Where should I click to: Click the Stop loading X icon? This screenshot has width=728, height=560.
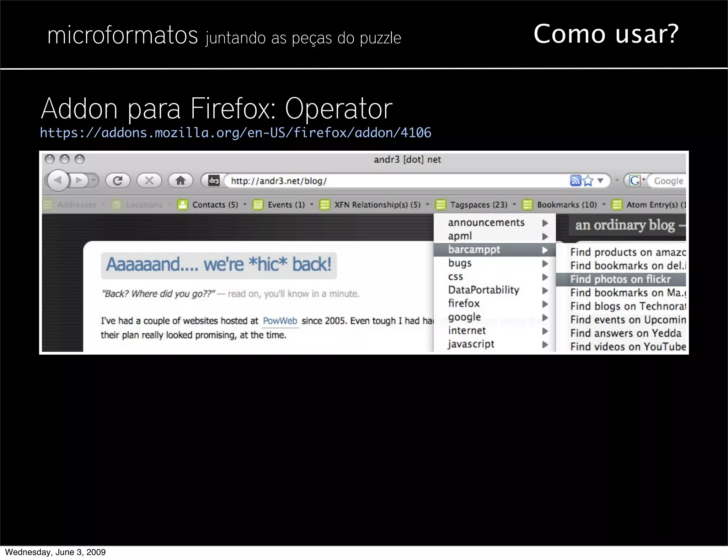coord(149,181)
